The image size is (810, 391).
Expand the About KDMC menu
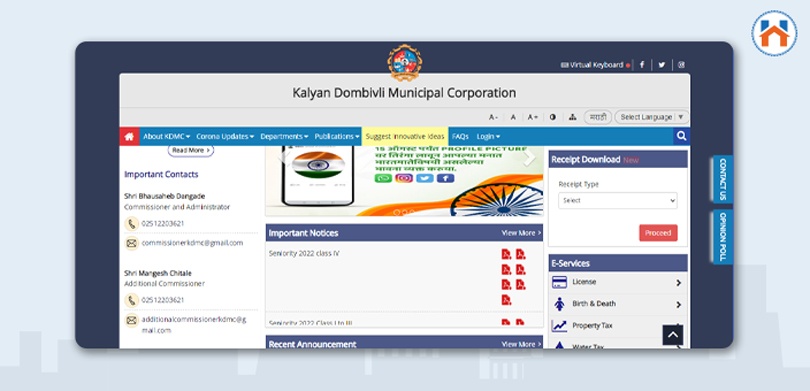coord(166,136)
